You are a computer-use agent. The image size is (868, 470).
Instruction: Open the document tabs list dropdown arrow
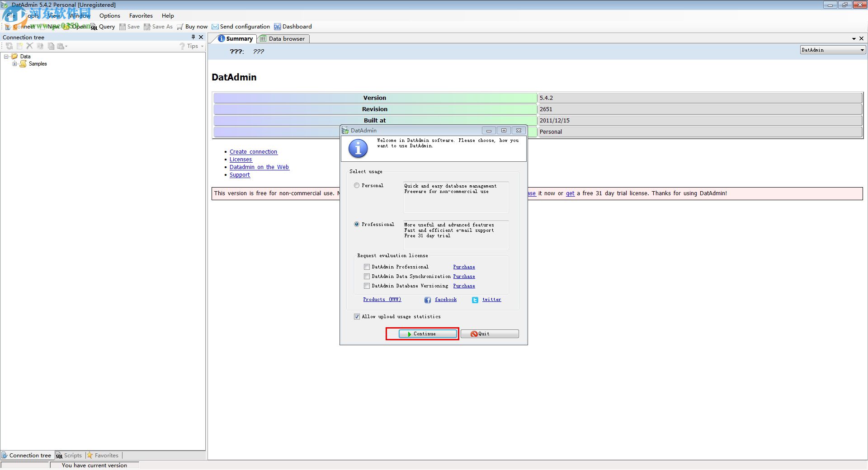point(854,39)
